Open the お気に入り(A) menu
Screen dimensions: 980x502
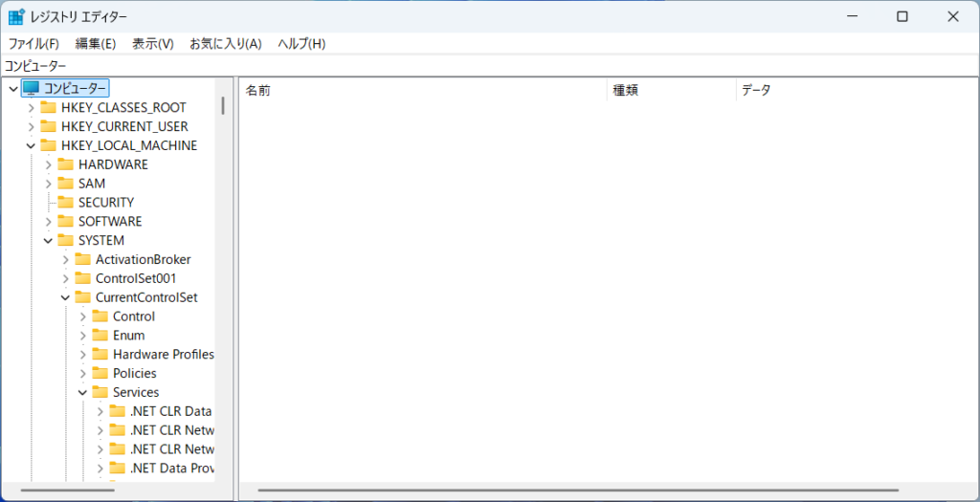pos(225,44)
